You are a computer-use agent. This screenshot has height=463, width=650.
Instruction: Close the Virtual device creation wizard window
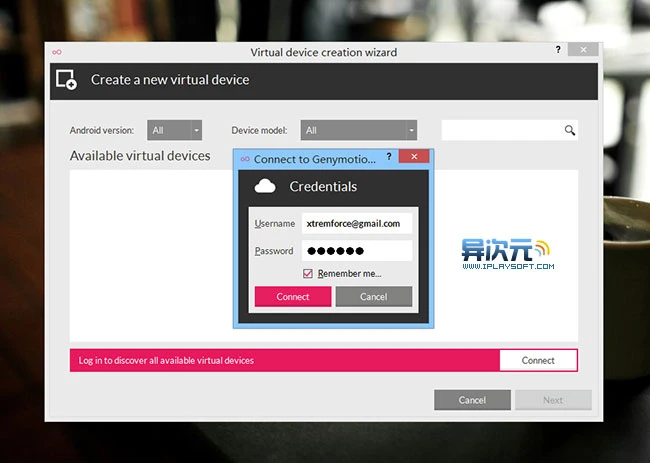[583, 49]
